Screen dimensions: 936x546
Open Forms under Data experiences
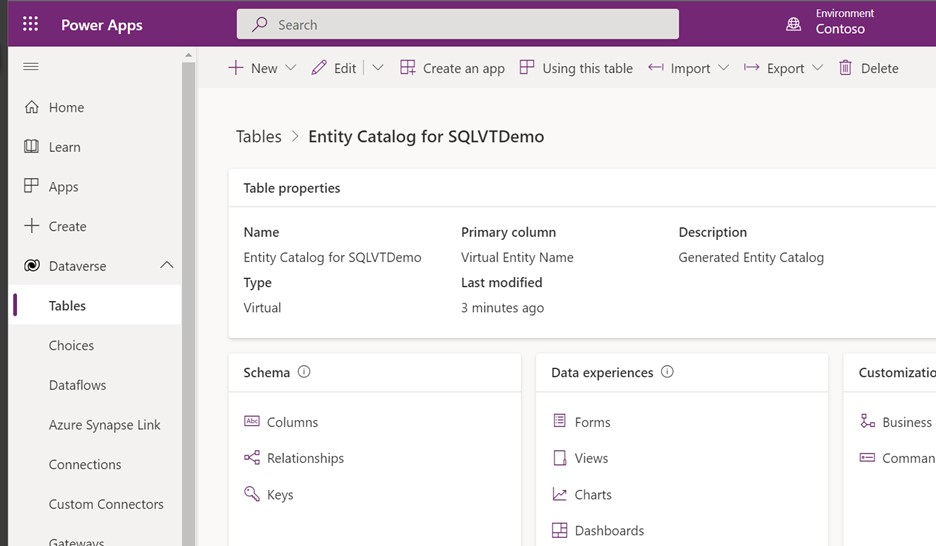point(592,422)
